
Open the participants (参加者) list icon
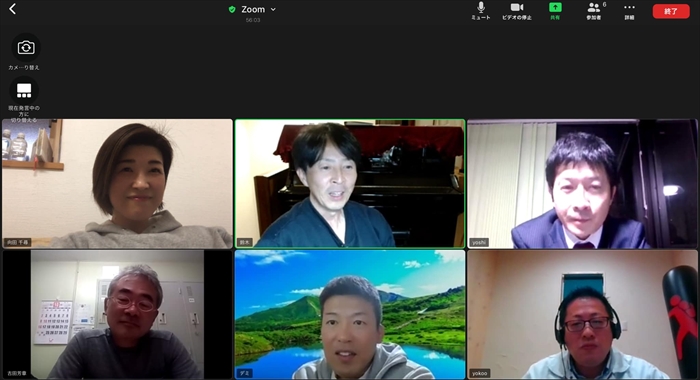593,7
